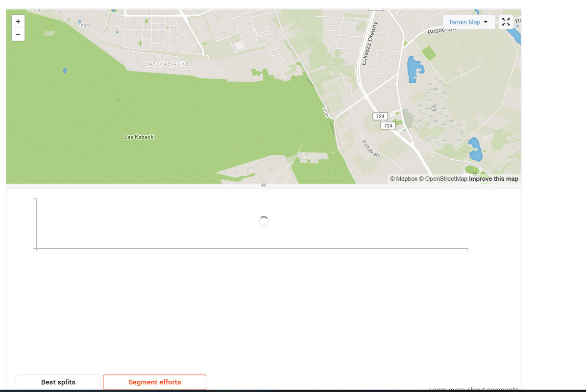
Task: Open the Segment efforts tab
Action: [x=155, y=382]
